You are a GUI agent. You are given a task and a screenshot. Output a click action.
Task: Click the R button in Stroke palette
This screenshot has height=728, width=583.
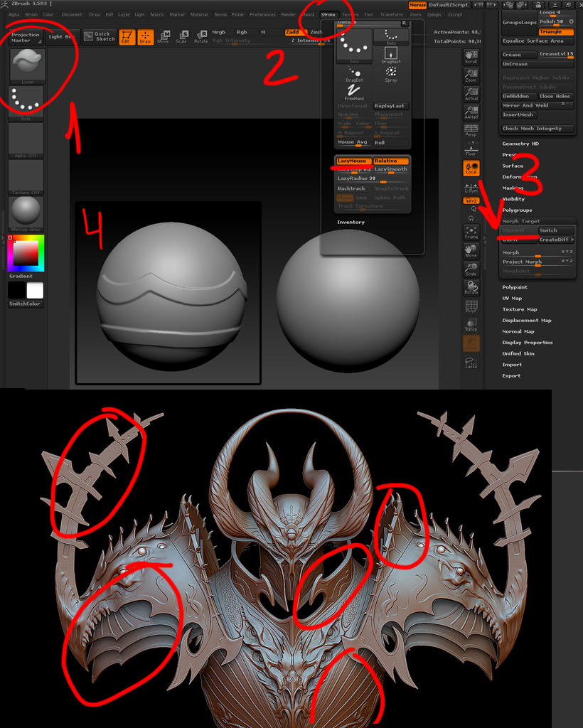pos(404,23)
